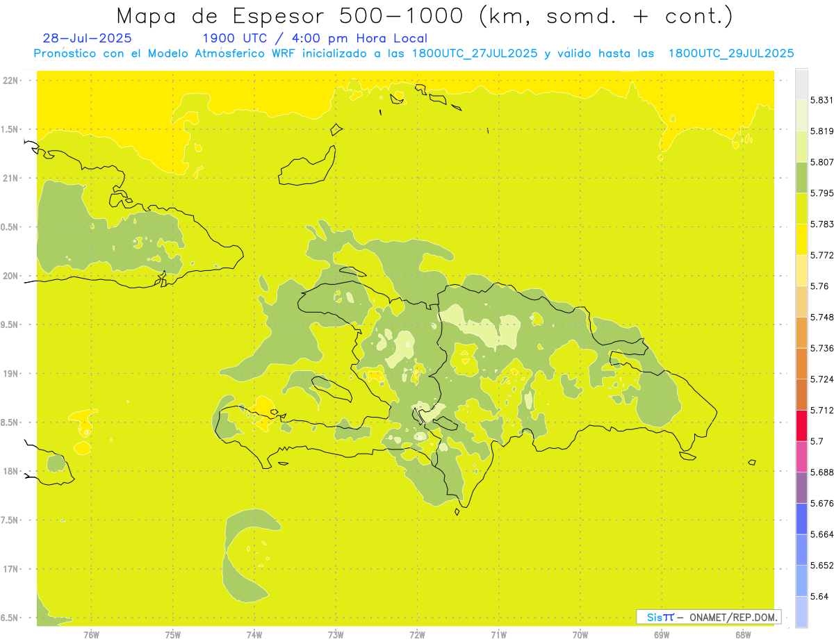
Task: Click the "5.676" legend value
Action: point(821,503)
